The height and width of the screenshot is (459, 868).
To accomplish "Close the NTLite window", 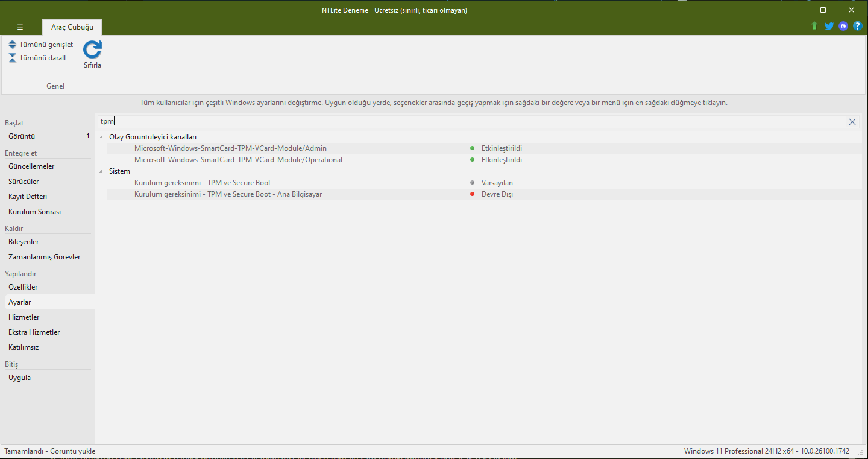I will (851, 10).
